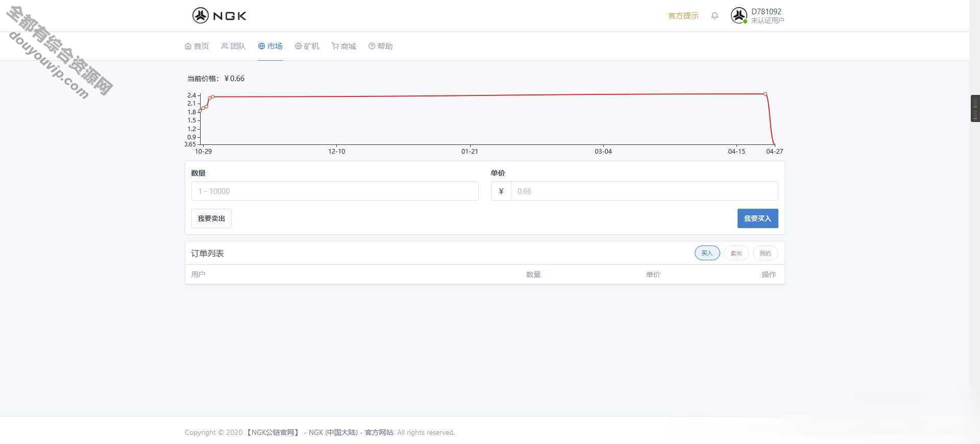This screenshot has width=980, height=444.
Task: Open the notification bell
Action: tap(715, 16)
